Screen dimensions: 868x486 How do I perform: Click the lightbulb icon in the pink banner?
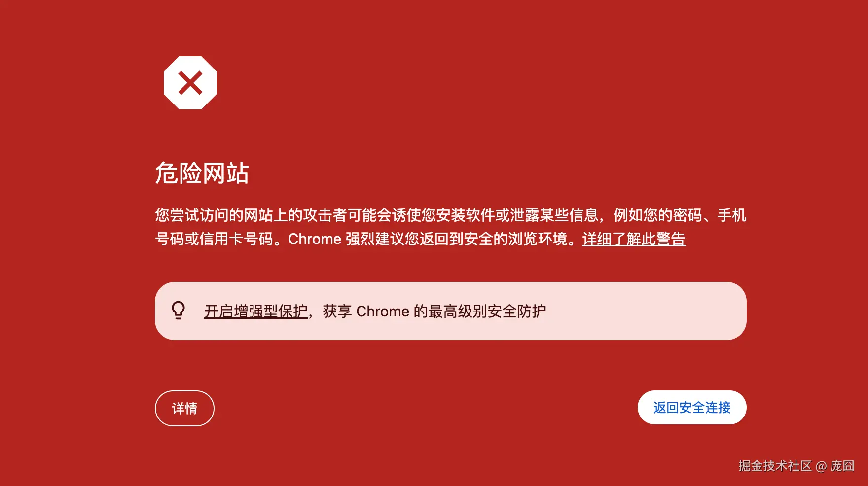coord(179,311)
